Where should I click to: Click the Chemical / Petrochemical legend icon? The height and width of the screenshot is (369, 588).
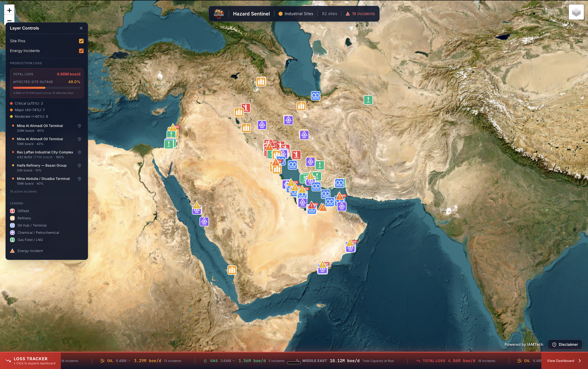pyautogui.click(x=12, y=232)
